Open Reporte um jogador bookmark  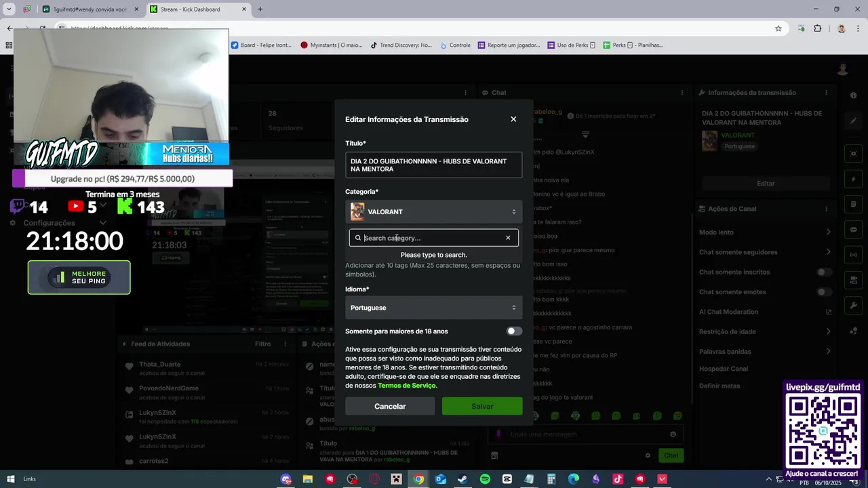[509, 45]
